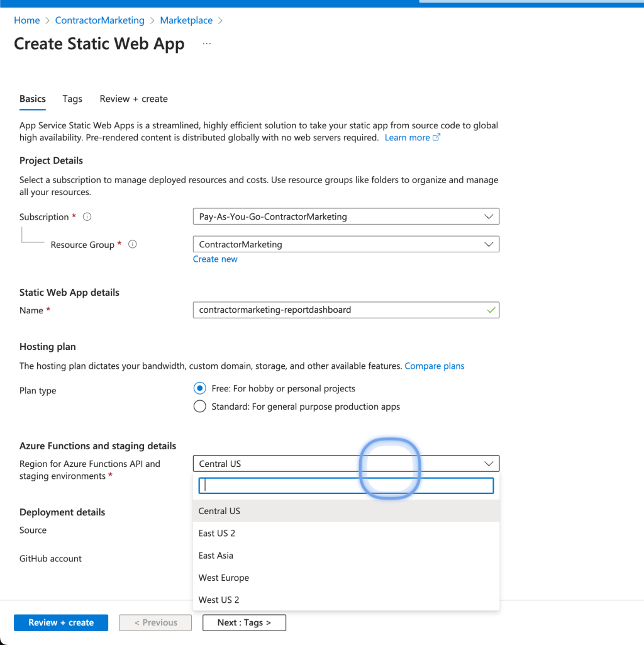The width and height of the screenshot is (644, 645).
Task: Open the ellipsis menu beside the title
Action: point(207,43)
